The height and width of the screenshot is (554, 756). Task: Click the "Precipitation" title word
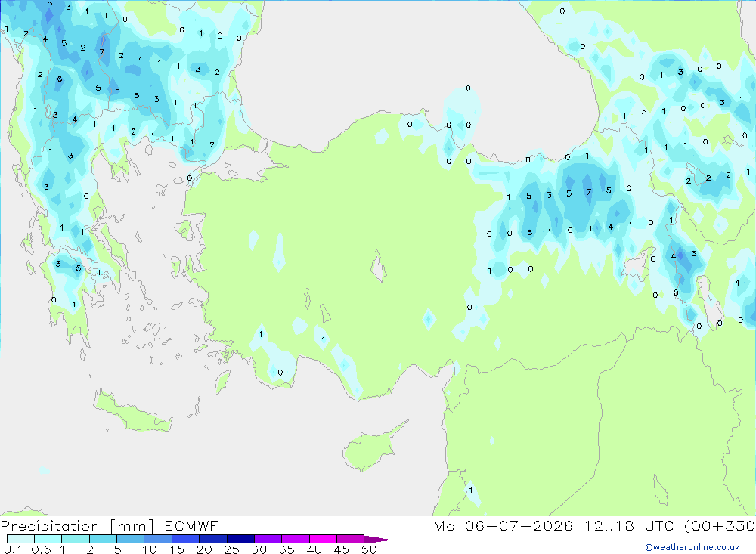click(x=50, y=526)
